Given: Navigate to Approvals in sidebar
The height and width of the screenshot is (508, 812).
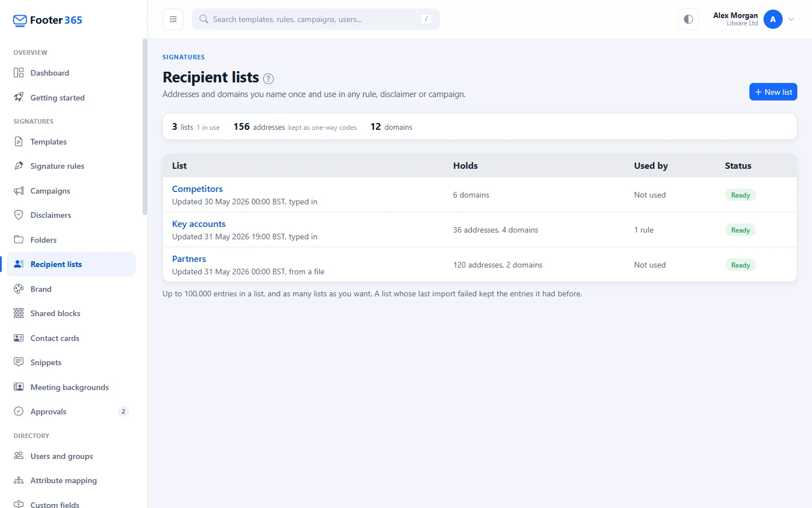Looking at the screenshot, I should [x=72, y=411].
